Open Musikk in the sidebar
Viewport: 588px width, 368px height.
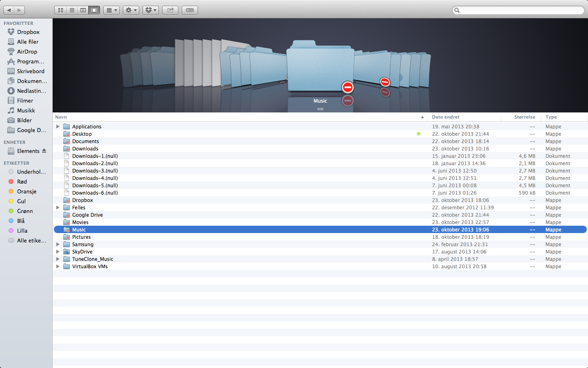coord(26,110)
